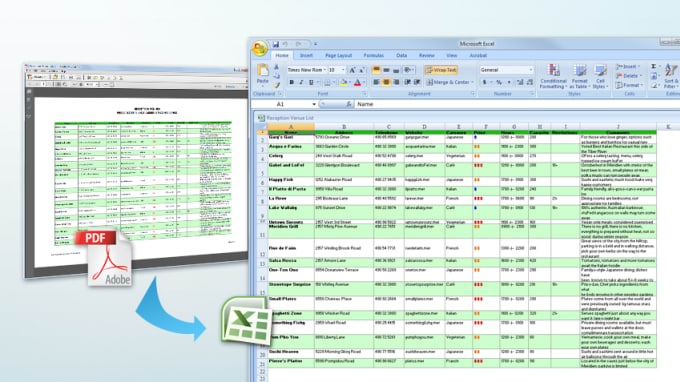Viewport: 680px width, 382px height.
Task: Open the Customize Quick Access Toolbar arrow
Action: pos(315,44)
